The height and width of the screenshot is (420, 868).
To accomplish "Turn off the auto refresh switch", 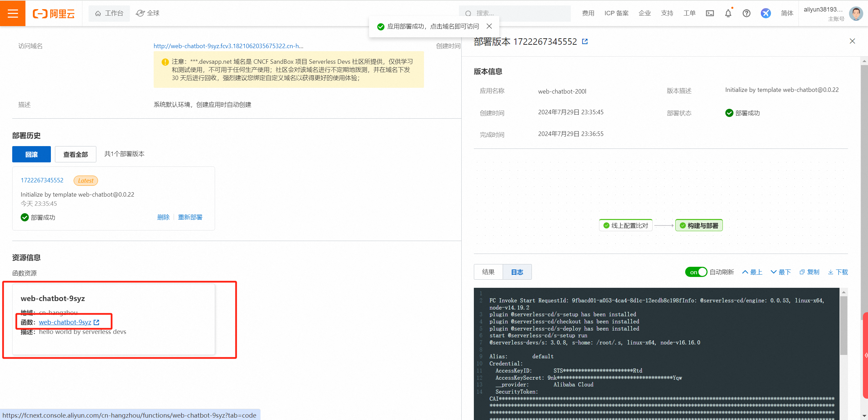I will tap(696, 272).
